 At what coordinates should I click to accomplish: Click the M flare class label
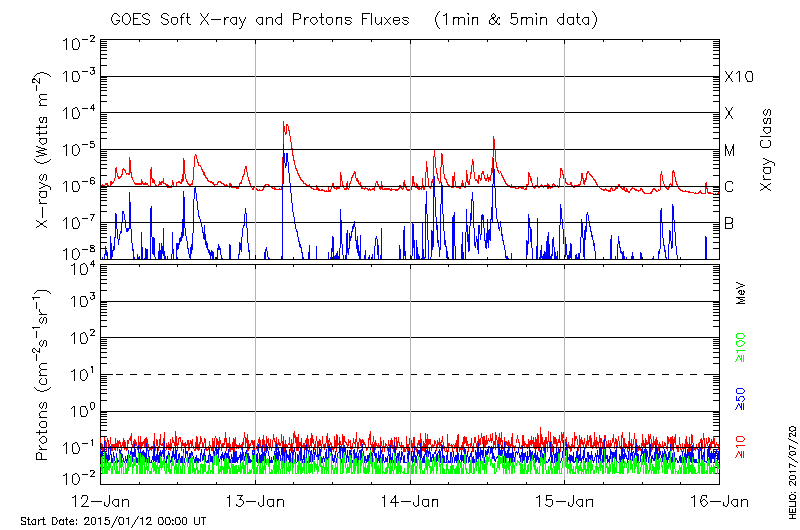[x=730, y=150]
